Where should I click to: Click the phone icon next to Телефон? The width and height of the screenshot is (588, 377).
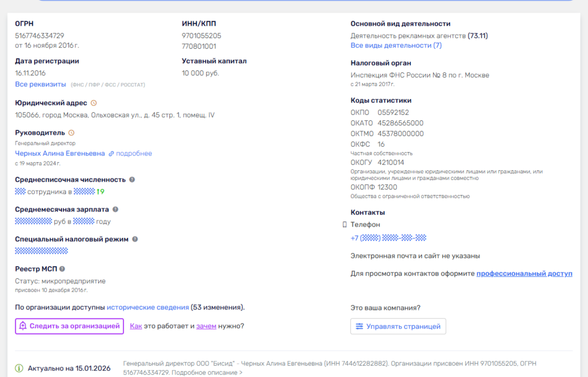click(x=344, y=225)
